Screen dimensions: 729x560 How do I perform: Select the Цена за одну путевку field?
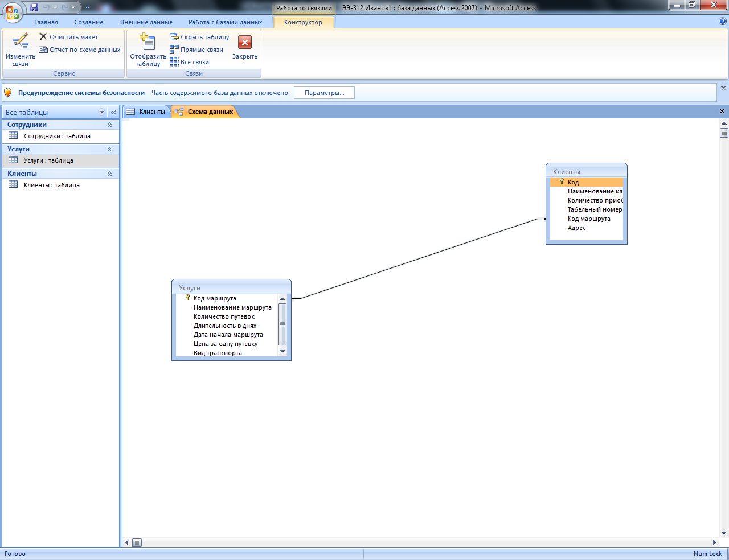(227, 344)
